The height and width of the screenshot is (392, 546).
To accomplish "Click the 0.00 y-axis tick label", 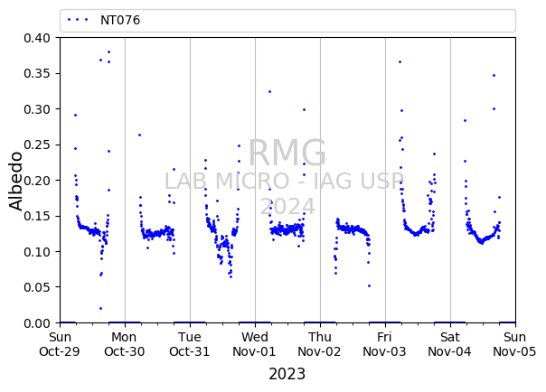I will click(37, 323).
